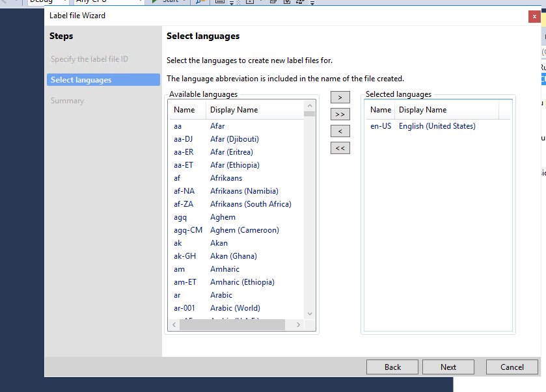Viewport: 546px width, 392px height.
Task: Select the Afar (Eritrea) row
Action: (237, 152)
